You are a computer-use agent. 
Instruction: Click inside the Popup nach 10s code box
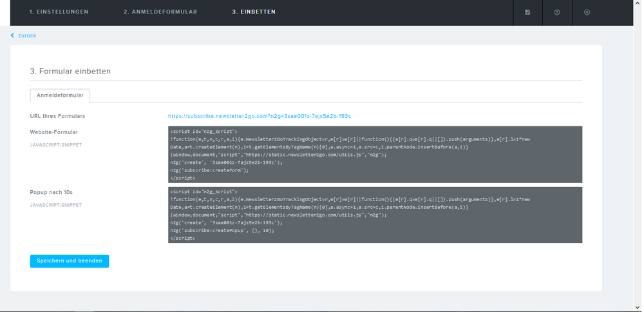coord(375,215)
